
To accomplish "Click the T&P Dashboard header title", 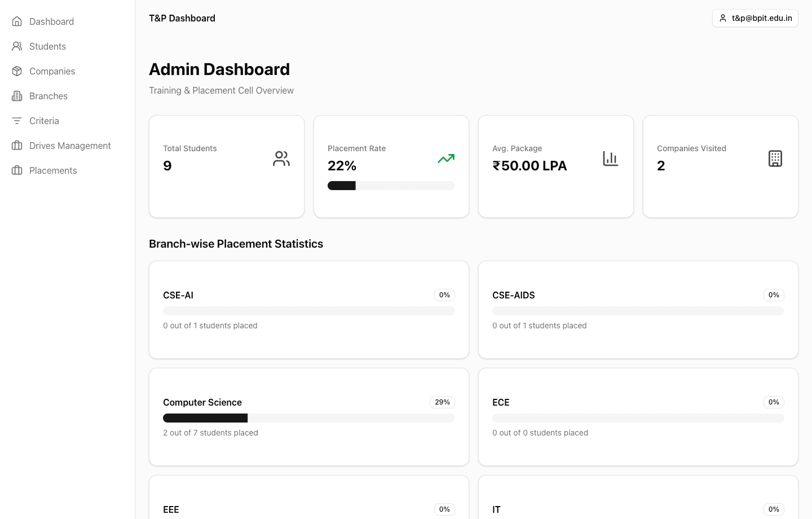I will pyautogui.click(x=182, y=18).
